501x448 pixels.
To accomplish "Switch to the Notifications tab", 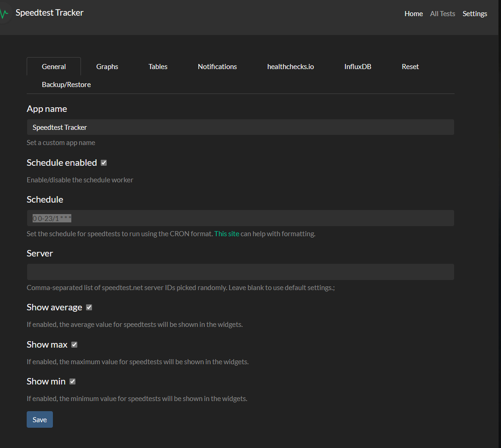I will (217, 66).
